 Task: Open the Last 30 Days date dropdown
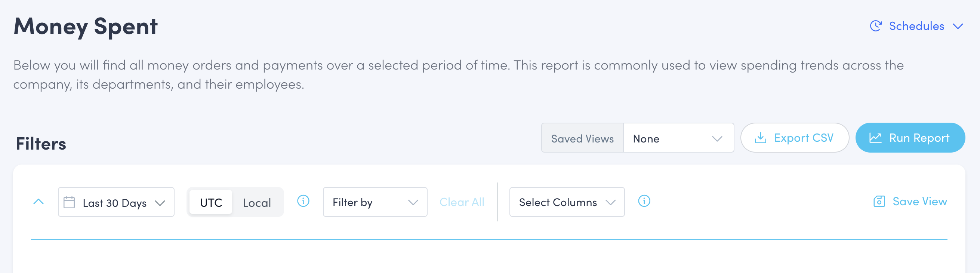point(116,203)
